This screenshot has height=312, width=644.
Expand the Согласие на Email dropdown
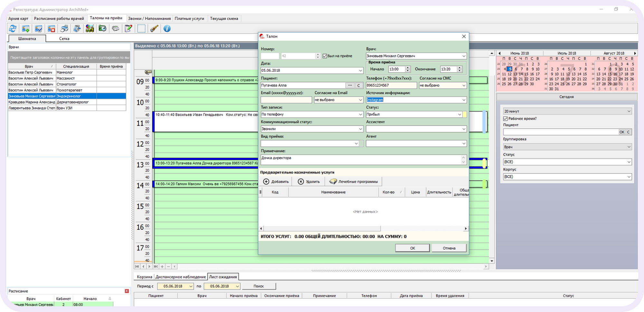pos(360,100)
